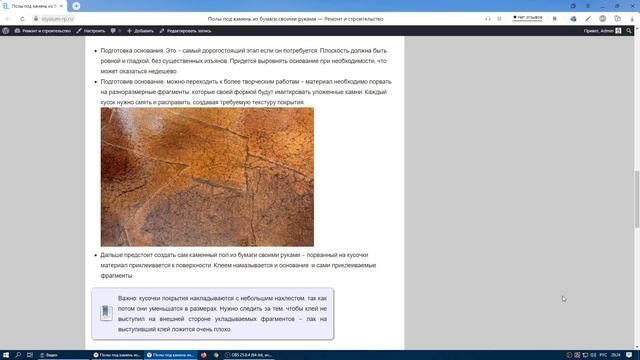The image size is (640, 360).
Task: Close the «Полы под камень» browser tab
Action: pos(61,6)
